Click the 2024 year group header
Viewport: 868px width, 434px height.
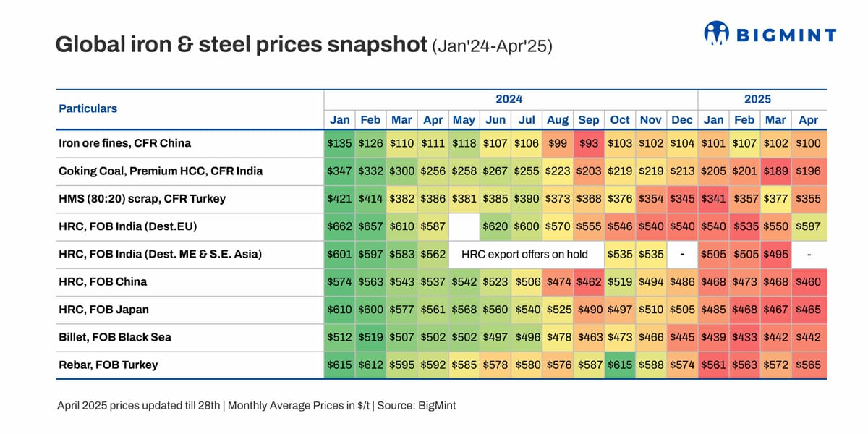(509, 99)
